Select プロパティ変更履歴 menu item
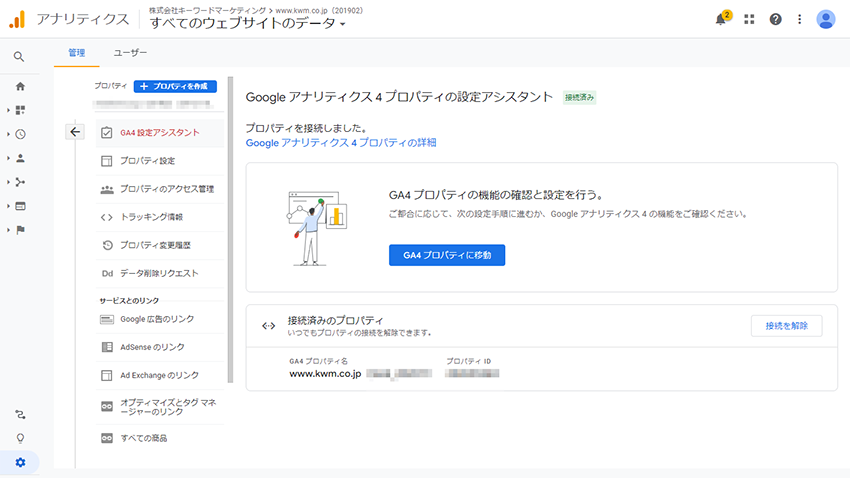This screenshot has width=850, height=478. click(x=159, y=245)
